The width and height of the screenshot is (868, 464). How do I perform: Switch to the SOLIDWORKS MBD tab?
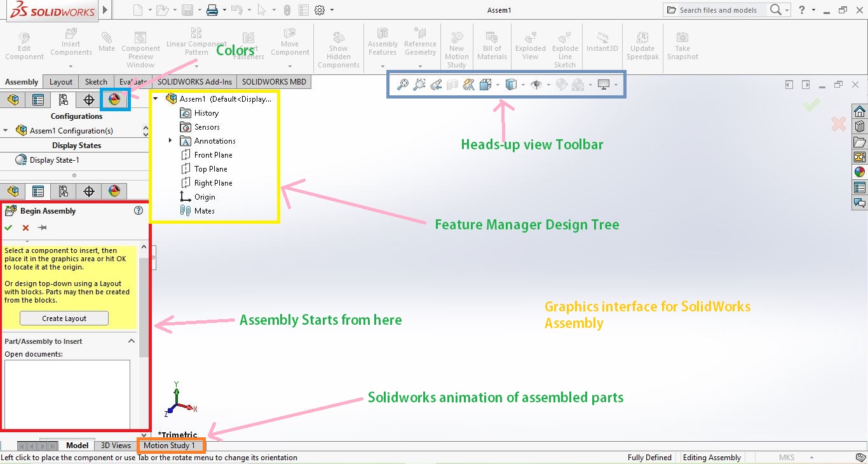(x=273, y=81)
